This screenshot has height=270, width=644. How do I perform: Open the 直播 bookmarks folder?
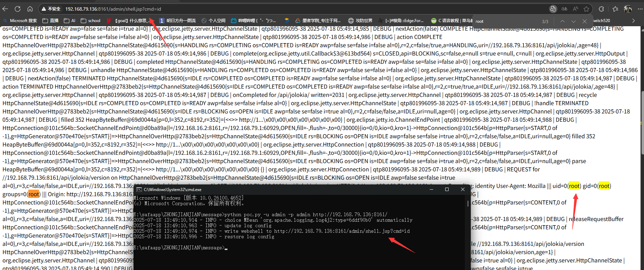[50, 21]
